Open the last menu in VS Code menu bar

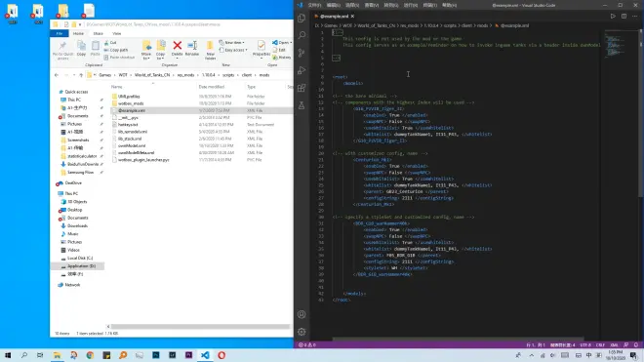[x=449, y=5]
